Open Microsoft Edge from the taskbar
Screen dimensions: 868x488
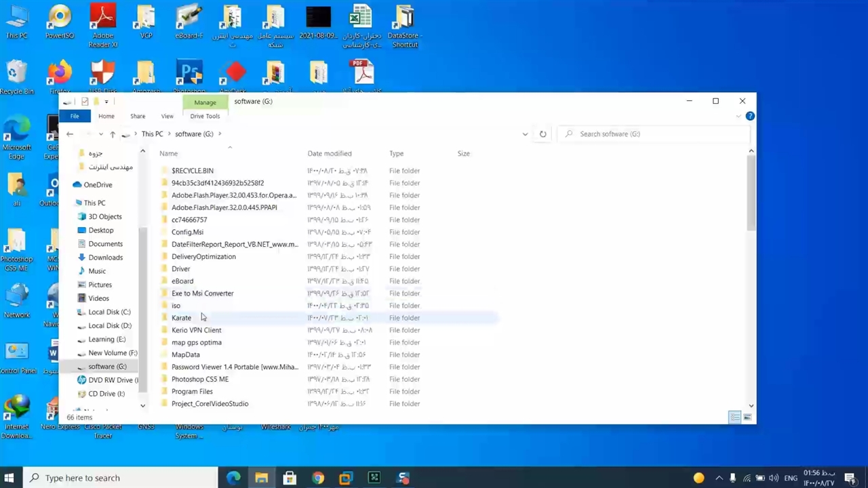pos(233,478)
